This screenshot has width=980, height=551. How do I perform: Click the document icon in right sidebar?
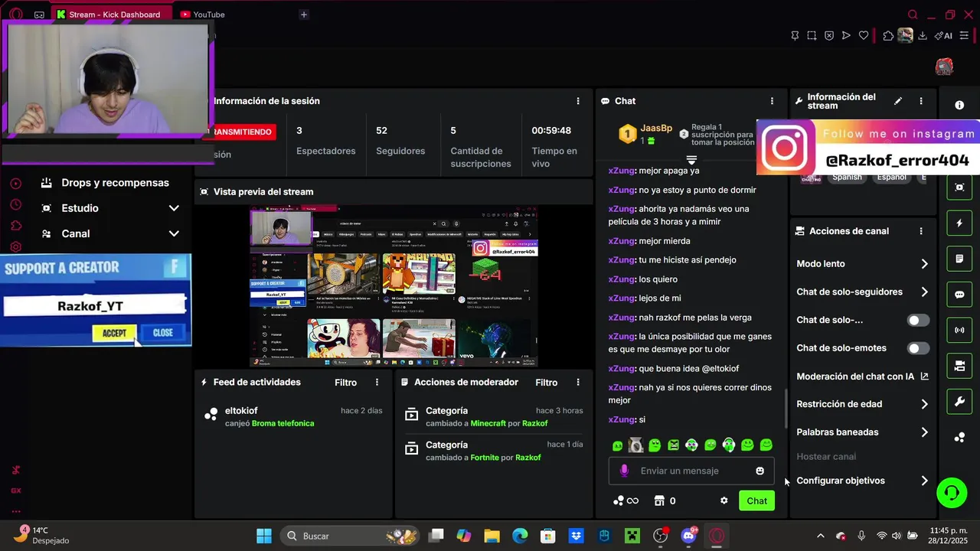959,259
